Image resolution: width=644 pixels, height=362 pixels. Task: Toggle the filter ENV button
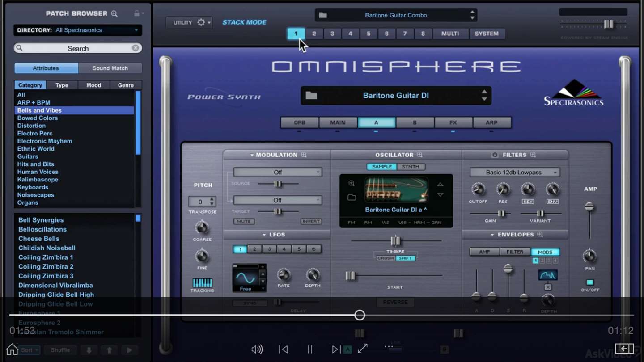[553, 202]
